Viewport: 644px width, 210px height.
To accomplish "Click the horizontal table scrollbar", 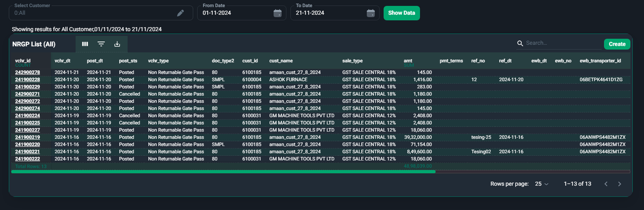I will point(223,172).
